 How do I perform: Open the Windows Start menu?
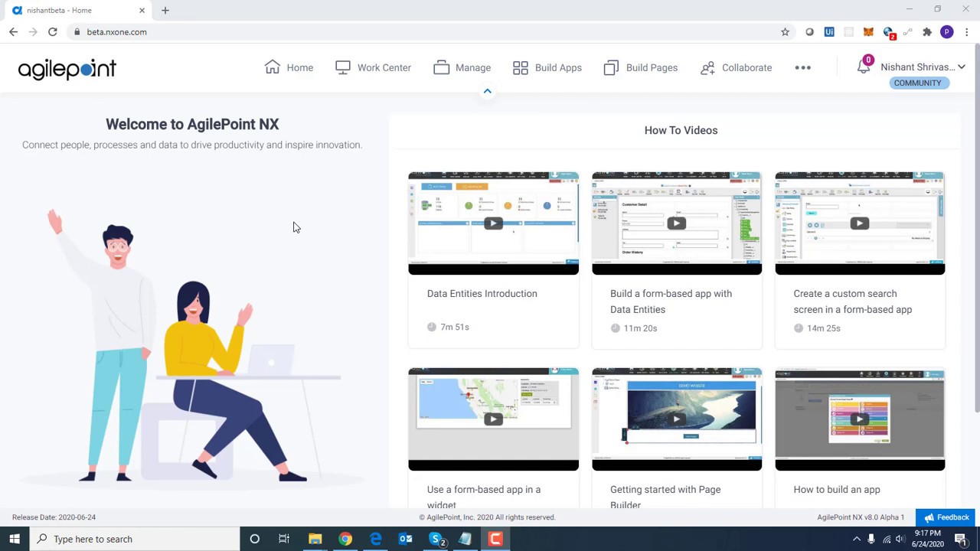[15, 539]
